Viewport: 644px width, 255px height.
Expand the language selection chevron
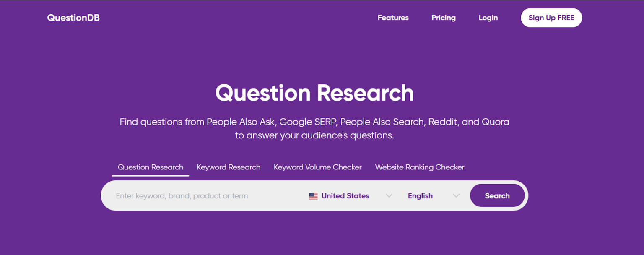point(457,195)
